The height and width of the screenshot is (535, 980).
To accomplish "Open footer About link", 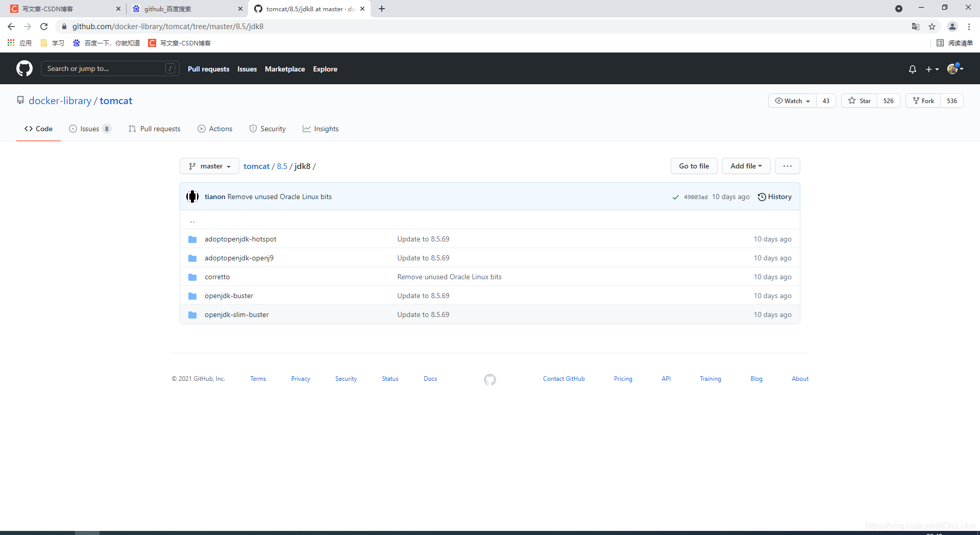I will [800, 379].
